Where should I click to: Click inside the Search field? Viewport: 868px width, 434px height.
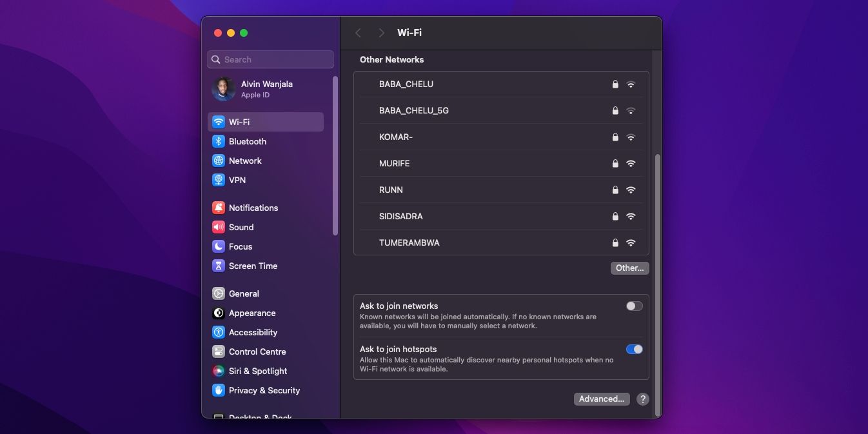coord(270,59)
